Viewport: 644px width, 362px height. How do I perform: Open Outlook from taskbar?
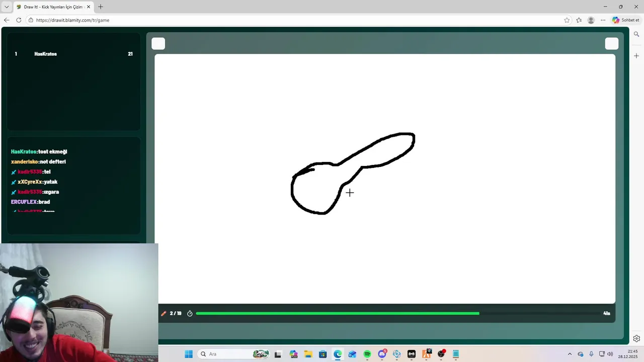(352, 354)
